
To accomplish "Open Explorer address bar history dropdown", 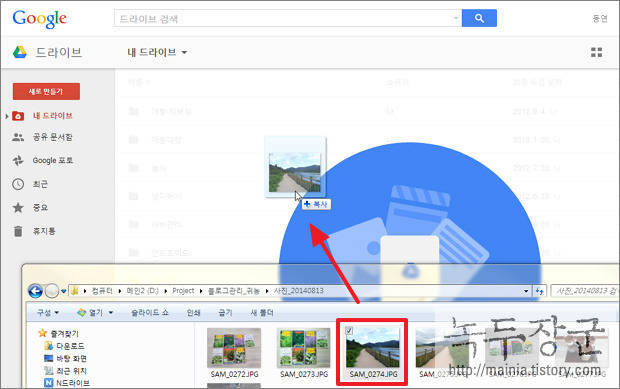I will click(526, 291).
